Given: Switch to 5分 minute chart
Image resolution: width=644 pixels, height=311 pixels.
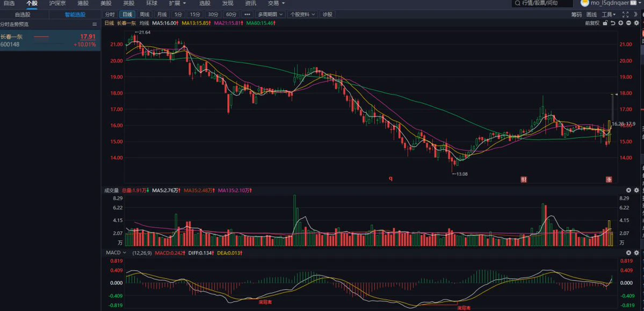Looking at the screenshot, I should coord(178,15).
